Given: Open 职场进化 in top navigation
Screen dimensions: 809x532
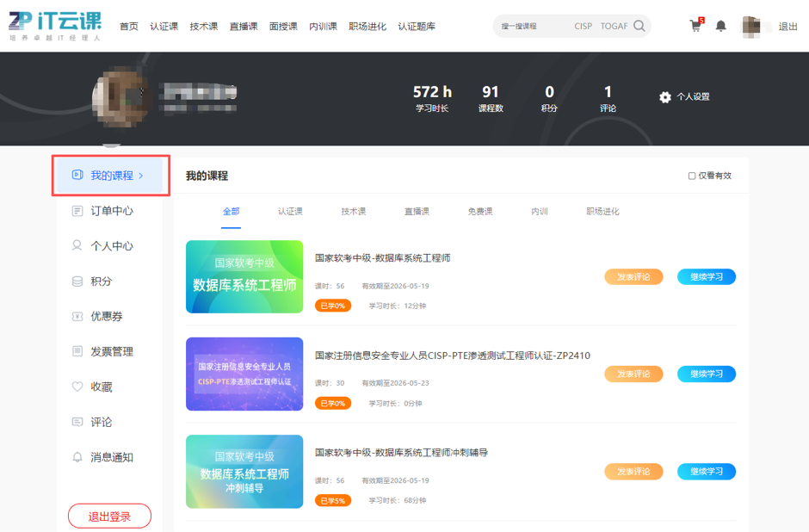Looking at the screenshot, I should coord(367,27).
